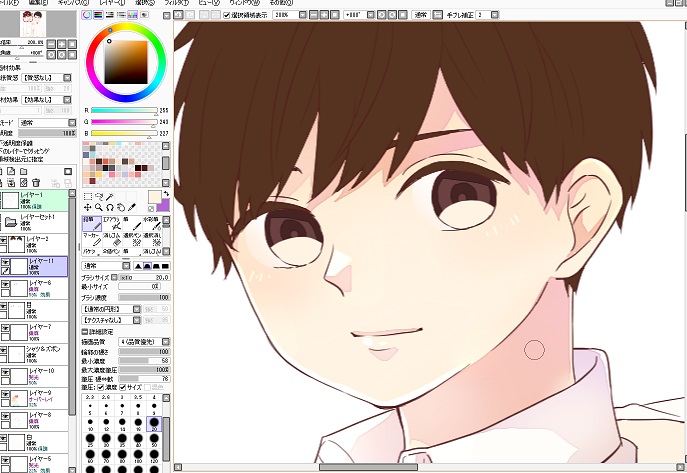Toggle pressure 濃度 (density) checkbox

click(100, 388)
